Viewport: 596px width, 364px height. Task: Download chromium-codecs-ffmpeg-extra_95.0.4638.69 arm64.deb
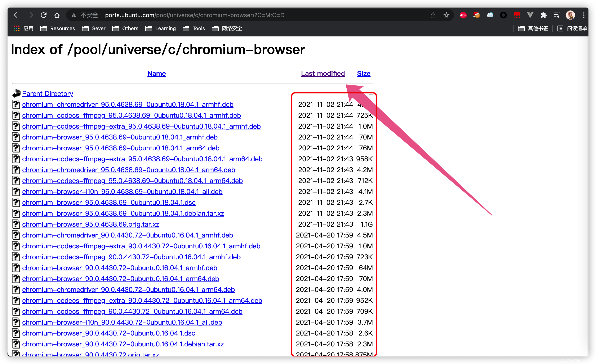[142, 159]
